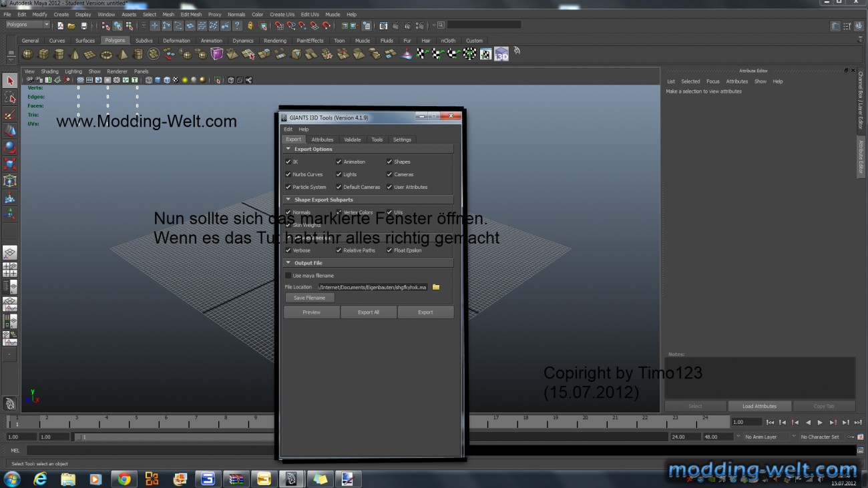Click the polygon cylinder shelf icon
This screenshot has height=488, width=868.
click(x=59, y=54)
